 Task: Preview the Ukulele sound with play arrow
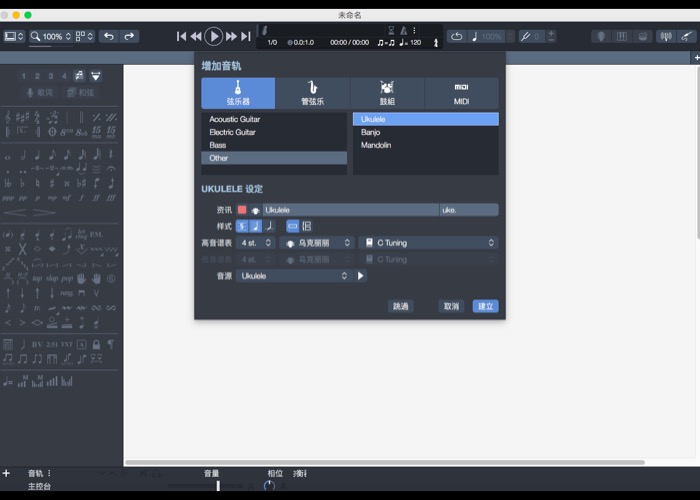pos(361,276)
